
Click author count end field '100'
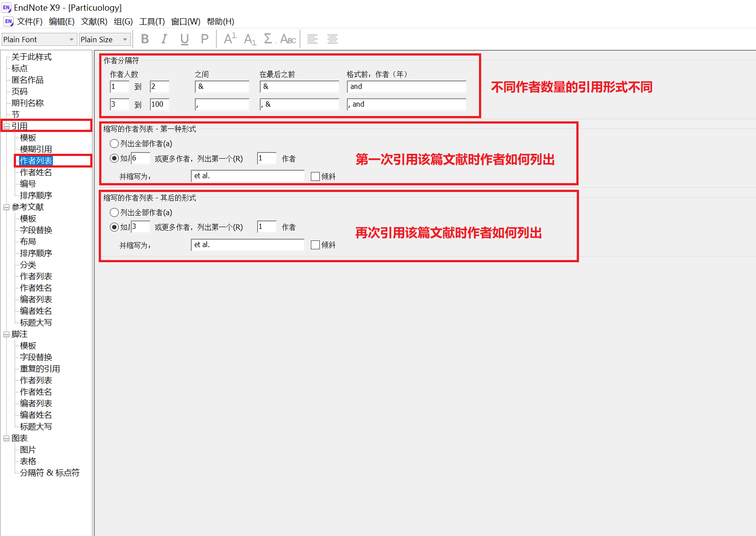coord(159,104)
